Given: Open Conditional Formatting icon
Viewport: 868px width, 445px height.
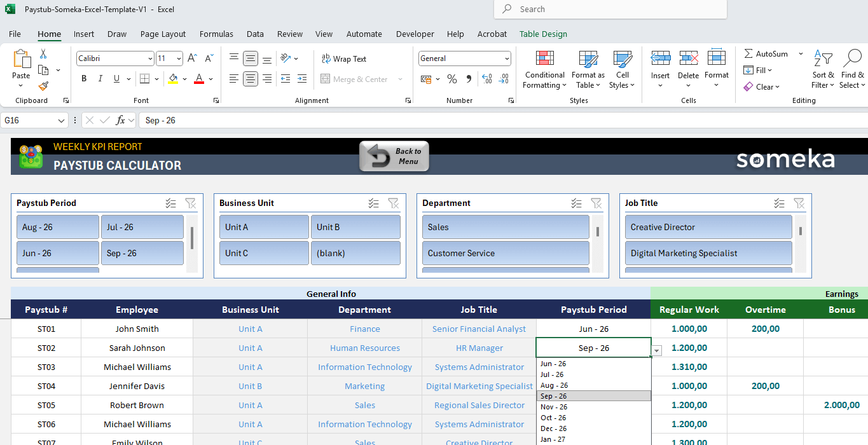Looking at the screenshot, I should click(x=544, y=70).
